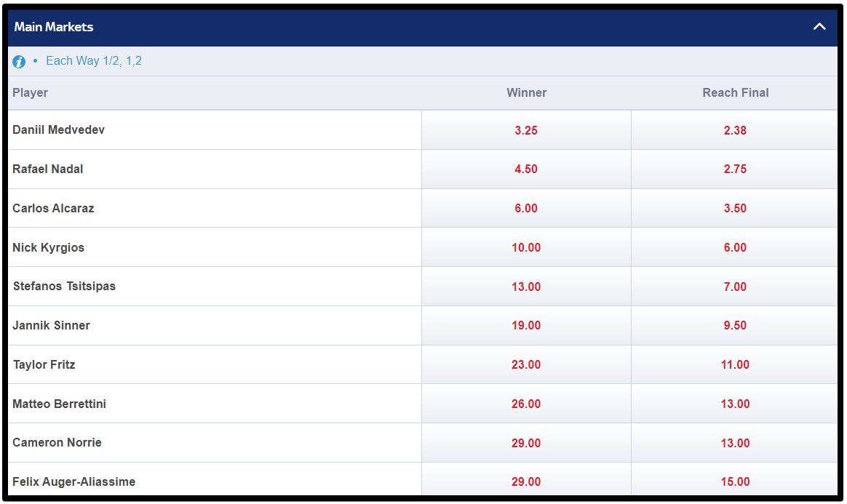Pick Rafael Nadal Reach Final 2.75

[x=735, y=169]
